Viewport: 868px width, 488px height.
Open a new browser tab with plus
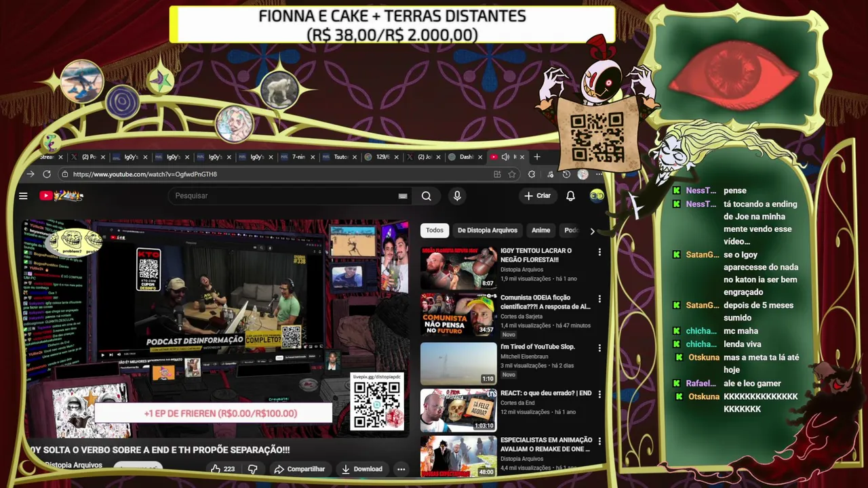click(x=537, y=157)
